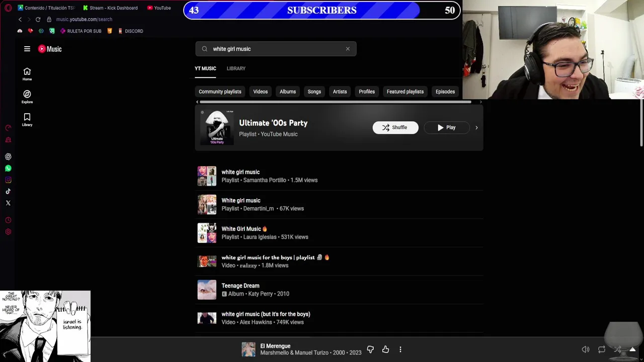Go to Home in the sidebar
The image size is (644, 362).
(27, 74)
